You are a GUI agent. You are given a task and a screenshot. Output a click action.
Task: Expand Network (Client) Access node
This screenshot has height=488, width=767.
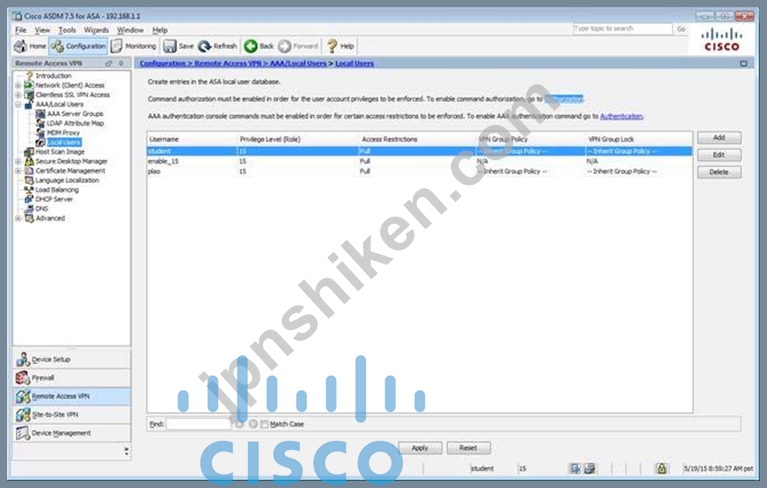pos(18,85)
